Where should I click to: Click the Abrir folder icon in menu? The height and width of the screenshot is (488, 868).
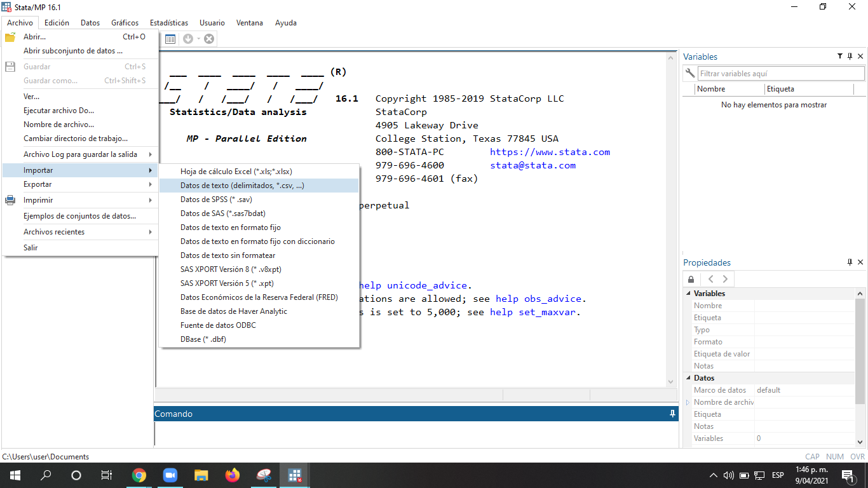coord(10,37)
